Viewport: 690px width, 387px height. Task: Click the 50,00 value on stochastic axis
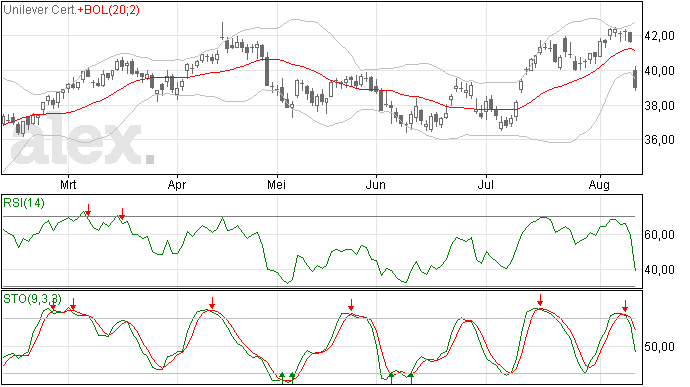click(x=659, y=347)
